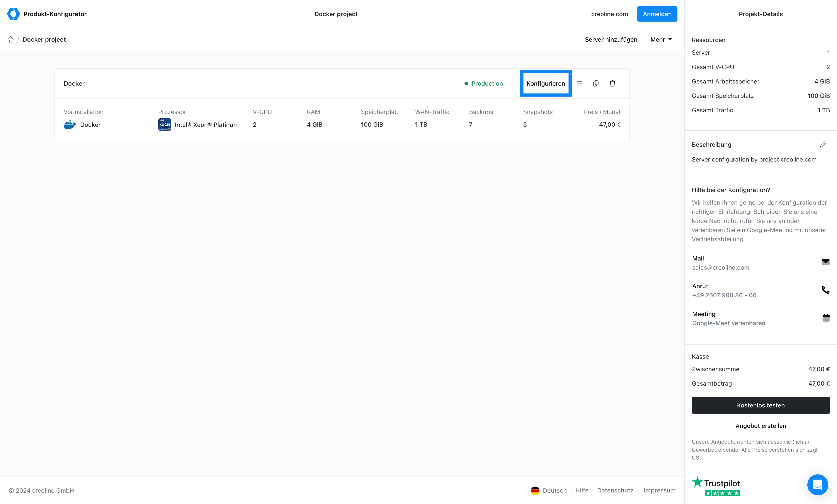Click the Anmelden button
837x504 pixels.
657,14
